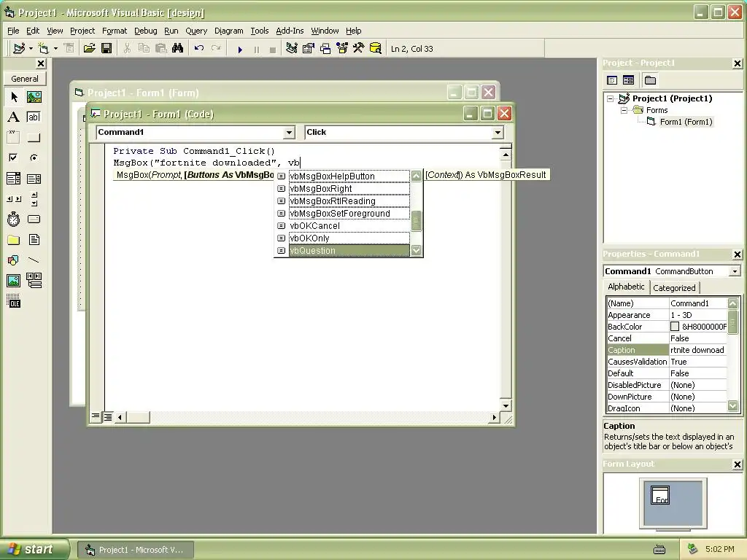Select the Data control tool
This screenshot has height=560, width=747.
click(x=34, y=281)
